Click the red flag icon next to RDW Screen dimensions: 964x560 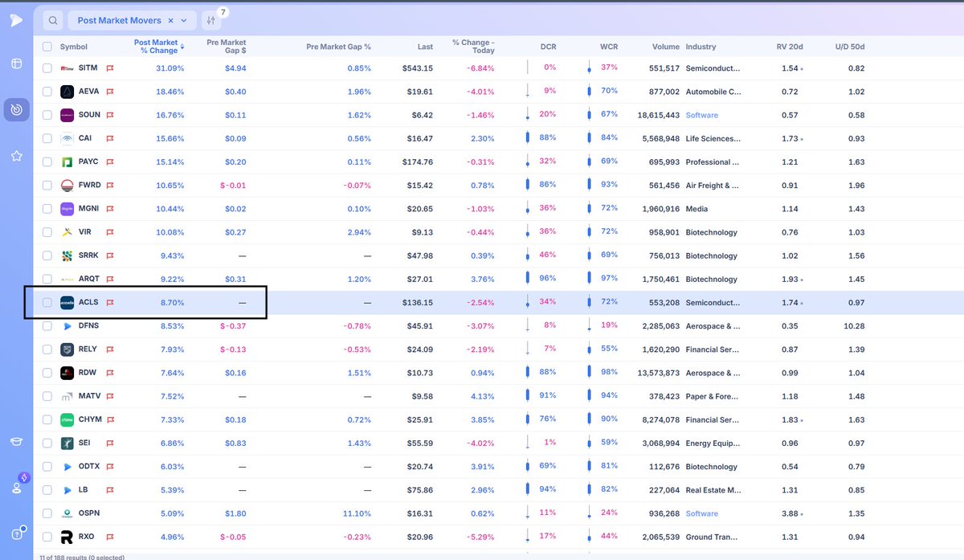click(x=110, y=373)
